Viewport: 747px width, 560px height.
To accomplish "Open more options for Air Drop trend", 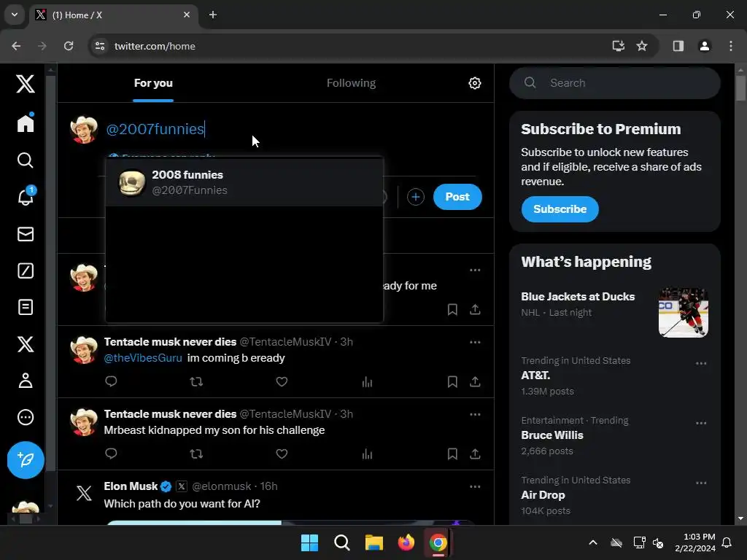I will click(701, 483).
